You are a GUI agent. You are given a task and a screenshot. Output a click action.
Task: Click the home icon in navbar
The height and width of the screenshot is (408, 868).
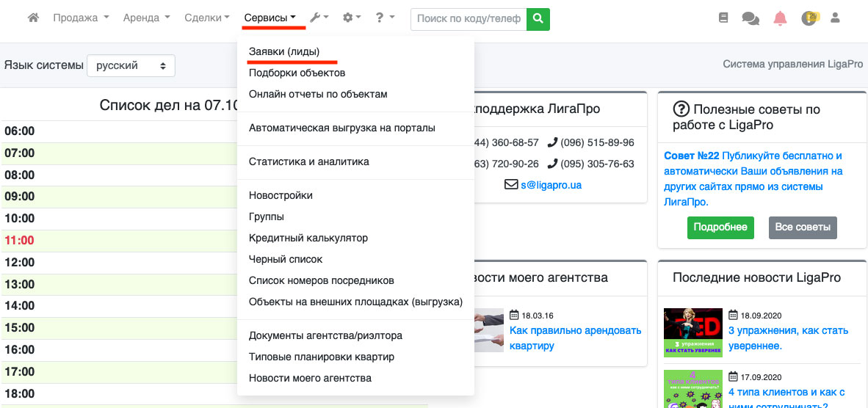click(33, 18)
